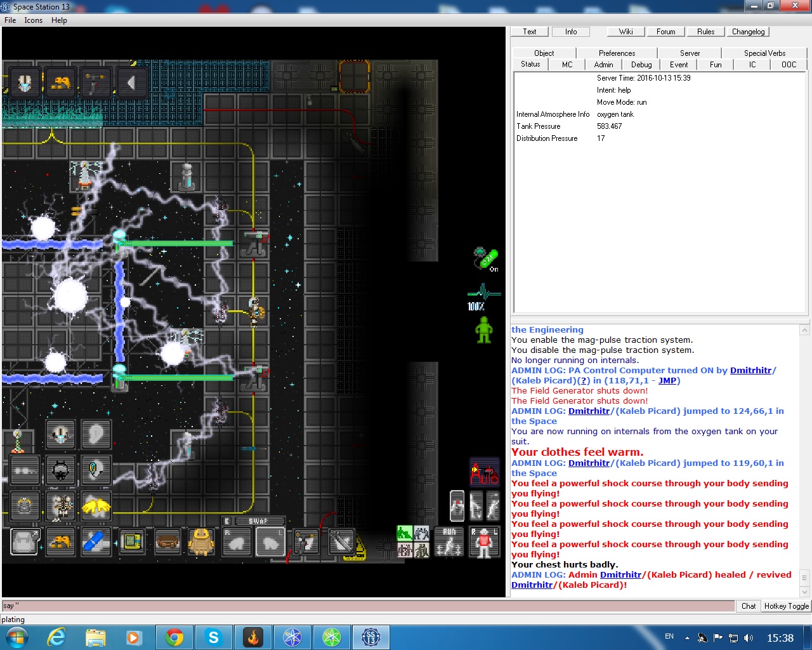Click the jumpsuit uniform slot

pos(25,506)
